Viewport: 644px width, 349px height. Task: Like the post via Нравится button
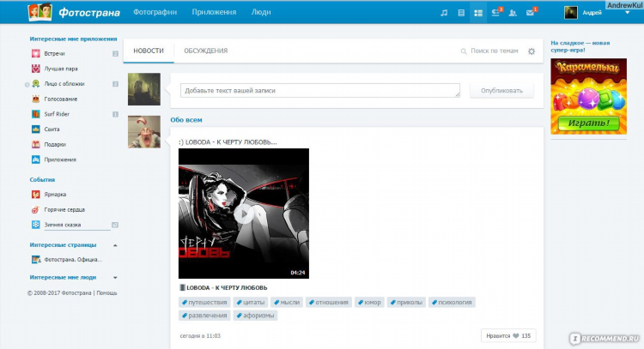508,336
